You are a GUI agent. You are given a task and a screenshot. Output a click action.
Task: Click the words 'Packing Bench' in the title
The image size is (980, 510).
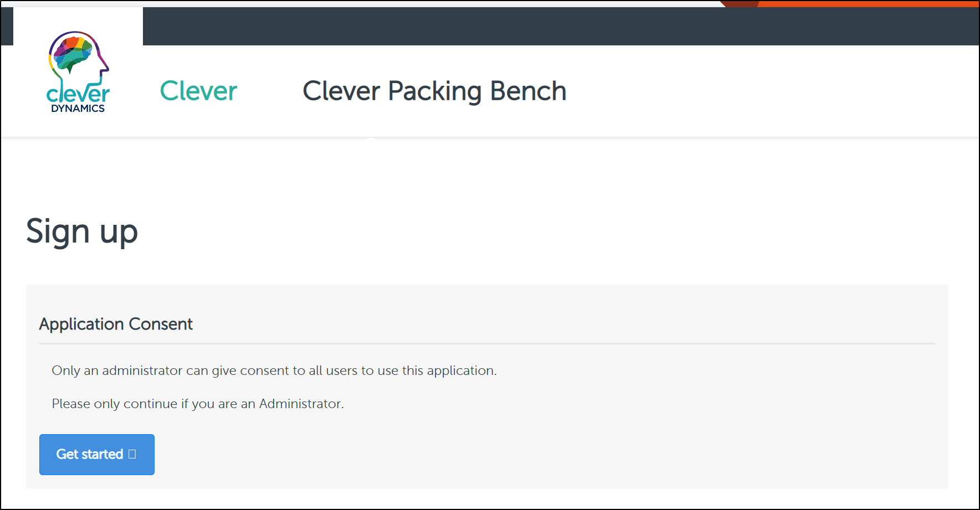click(477, 91)
